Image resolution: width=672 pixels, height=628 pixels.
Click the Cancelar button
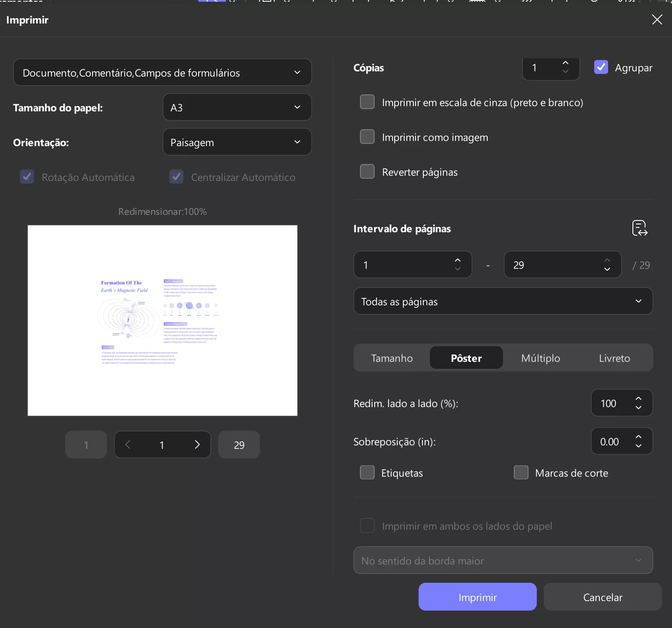point(602,597)
